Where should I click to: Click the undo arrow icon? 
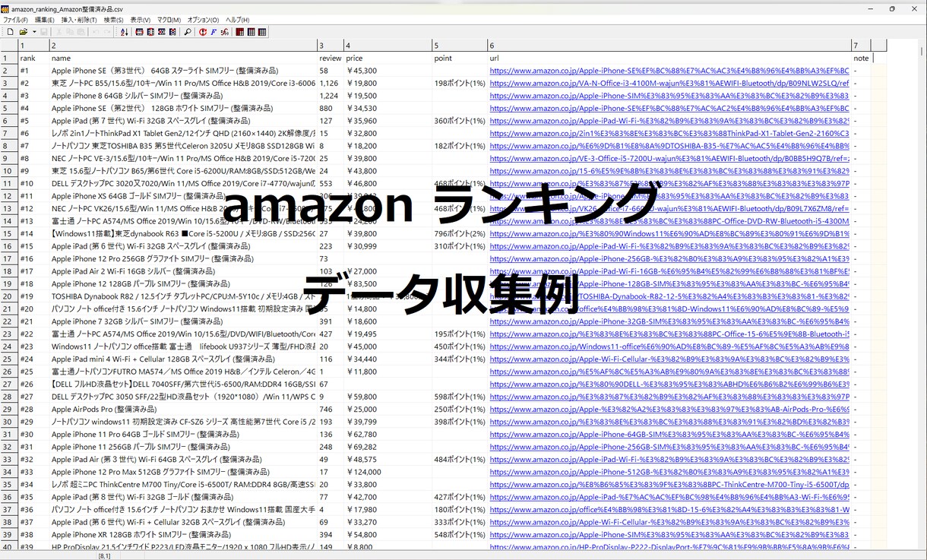[96, 32]
